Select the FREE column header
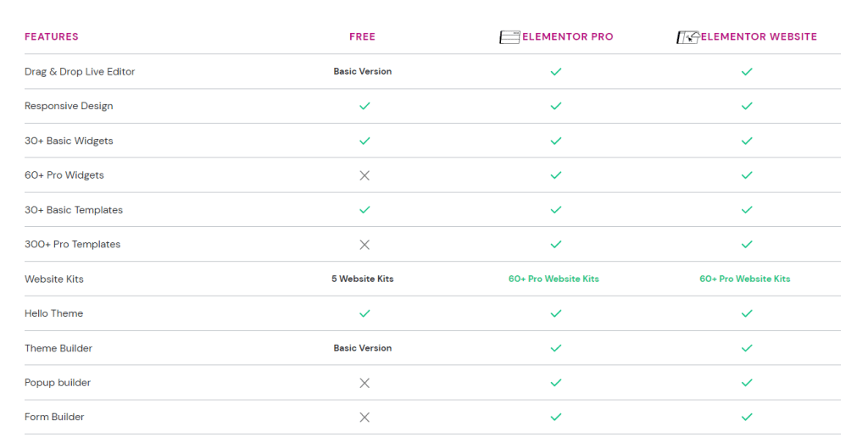This screenshot has width=868, height=437. click(x=362, y=36)
